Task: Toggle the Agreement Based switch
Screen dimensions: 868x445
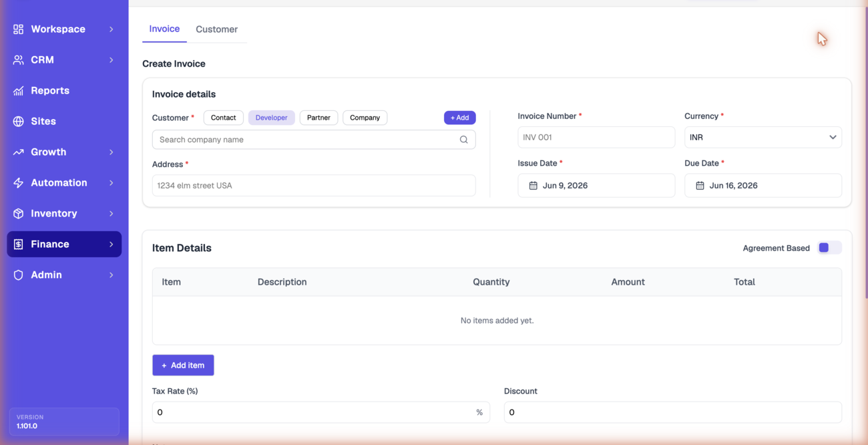Action: tap(829, 248)
